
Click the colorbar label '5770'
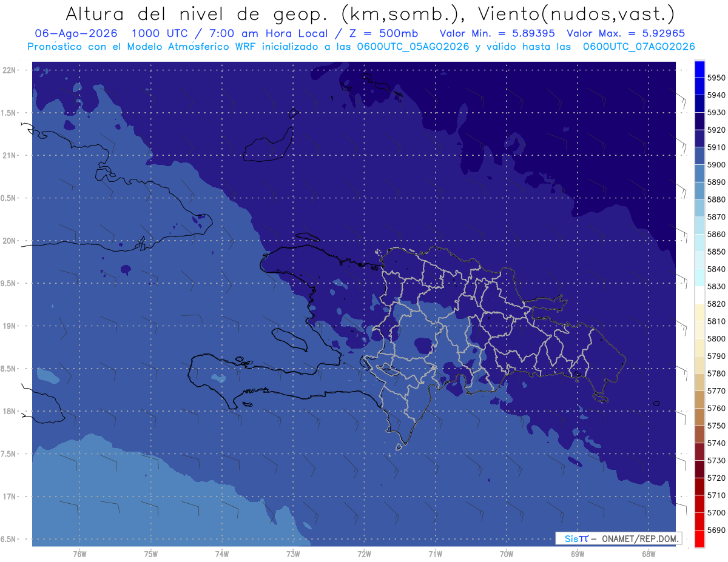(716, 390)
